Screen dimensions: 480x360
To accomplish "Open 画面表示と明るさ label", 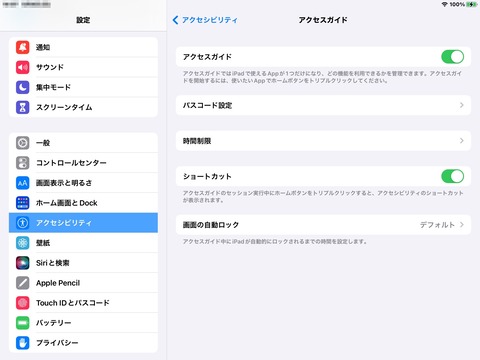I will (x=64, y=183).
